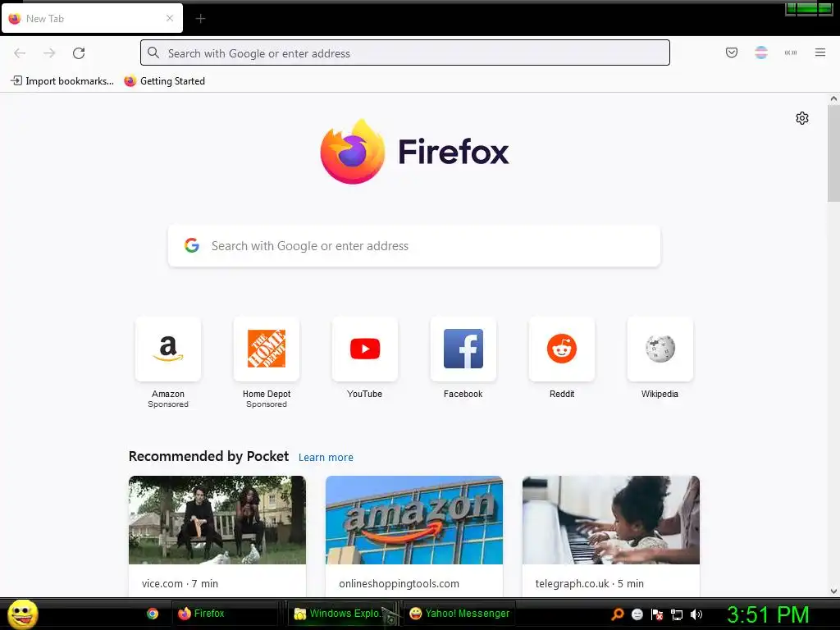Open the flag alert tray icon

[657, 614]
